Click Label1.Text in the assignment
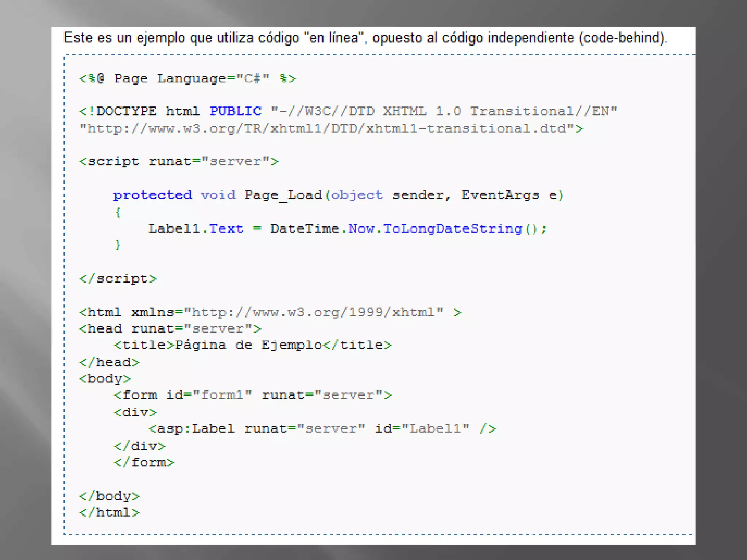This screenshot has width=747, height=560. pos(196,229)
